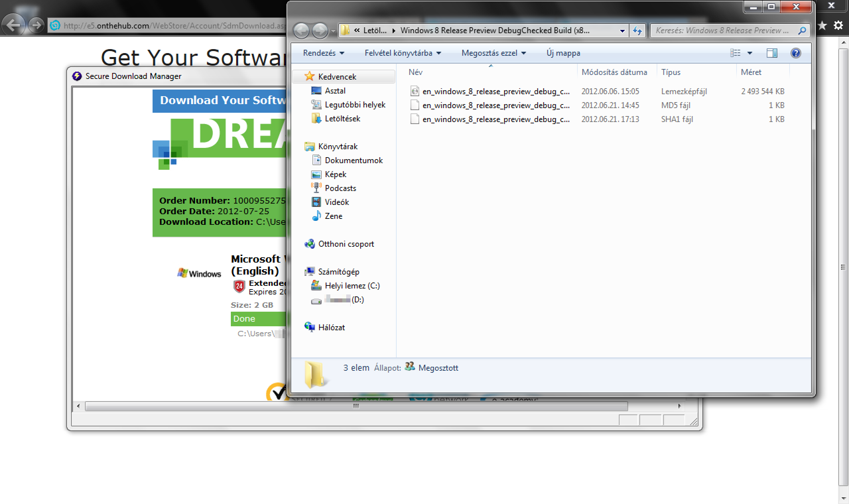
Task: Open Asztal in favorites
Action: pyautogui.click(x=335, y=91)
